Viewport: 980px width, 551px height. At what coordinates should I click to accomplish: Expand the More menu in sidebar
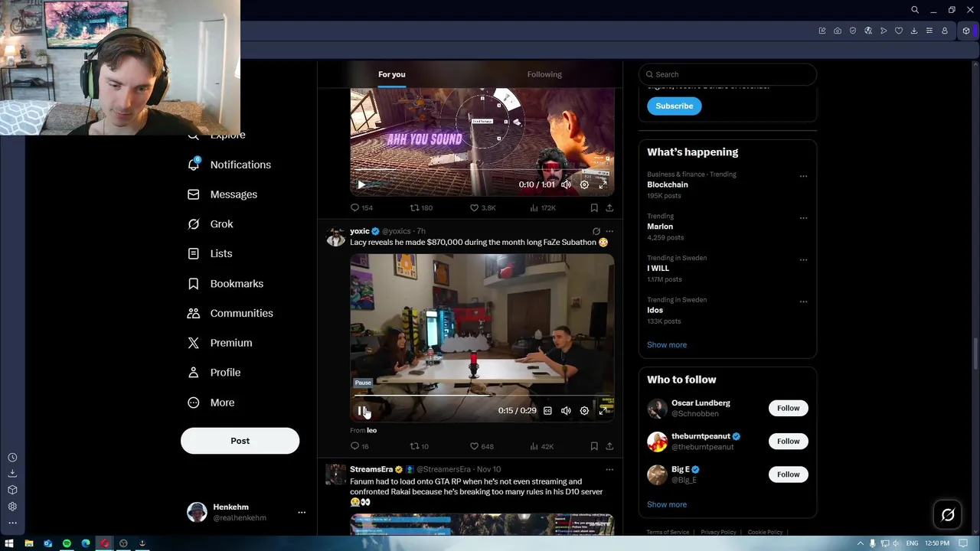(211, 403)
